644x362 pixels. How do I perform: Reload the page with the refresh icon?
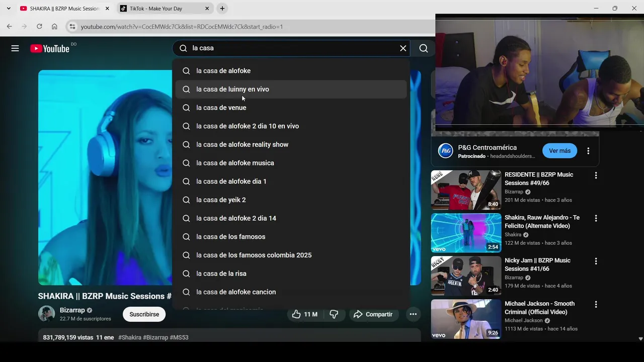(39, 27)
